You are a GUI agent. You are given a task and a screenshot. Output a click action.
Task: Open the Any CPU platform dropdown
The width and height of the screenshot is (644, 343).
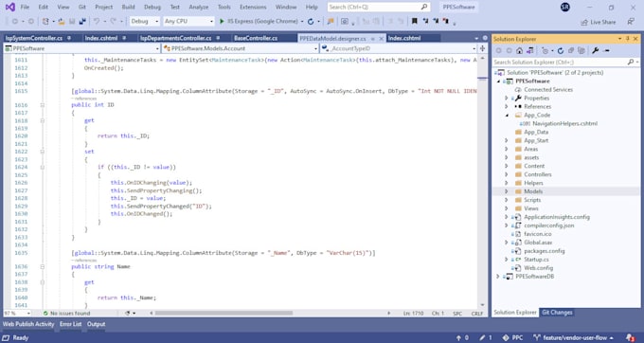coord(188,22)
